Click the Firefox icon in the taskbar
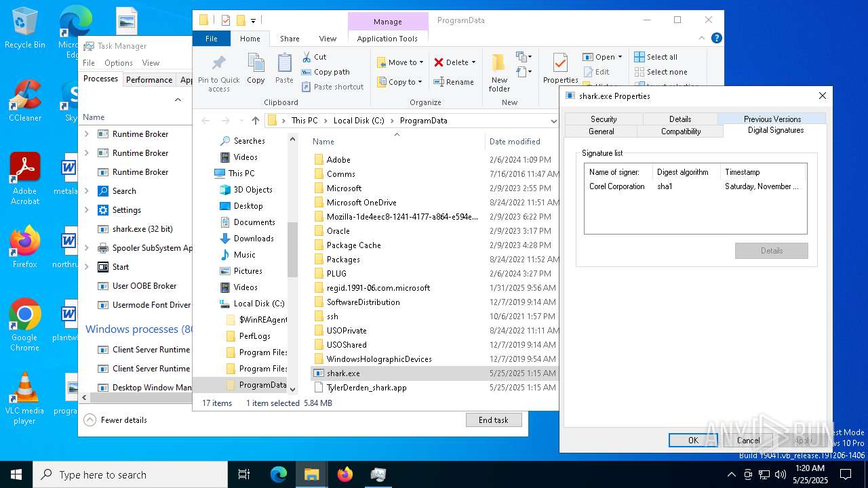 pos(345,474)
